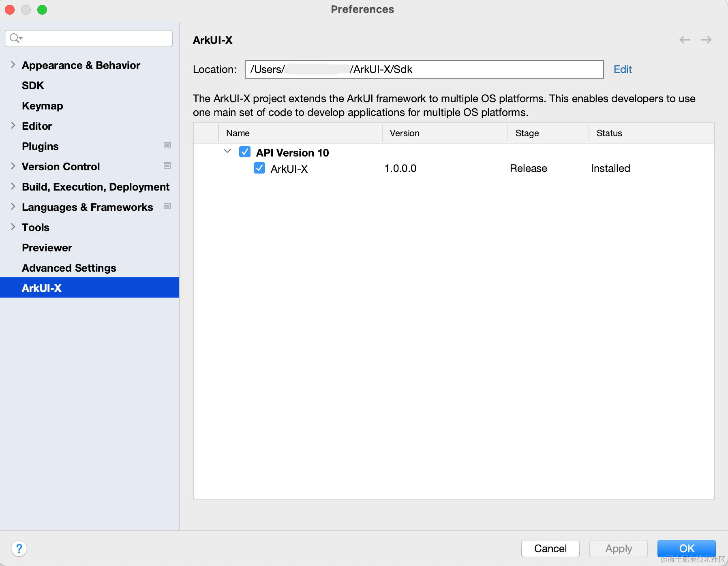Image resolution: width=728 pixels, height=566 pixels.
Task: Click the green zoom window button
Action: tap(42, 10)
